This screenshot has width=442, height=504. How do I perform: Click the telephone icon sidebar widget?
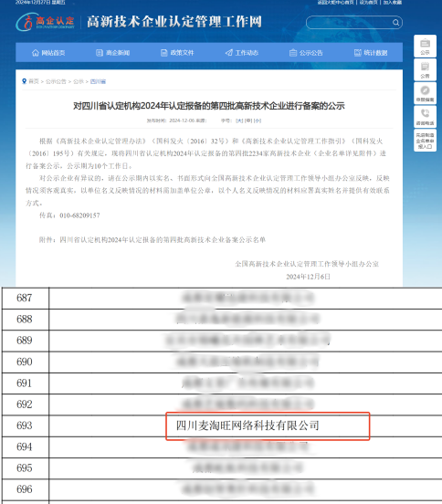(x=425, y=117)
